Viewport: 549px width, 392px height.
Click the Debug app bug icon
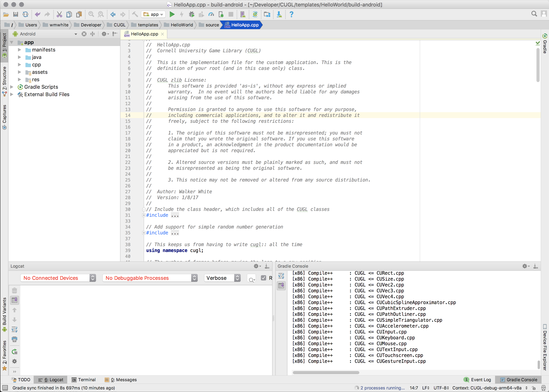click(x=192, y=14)
